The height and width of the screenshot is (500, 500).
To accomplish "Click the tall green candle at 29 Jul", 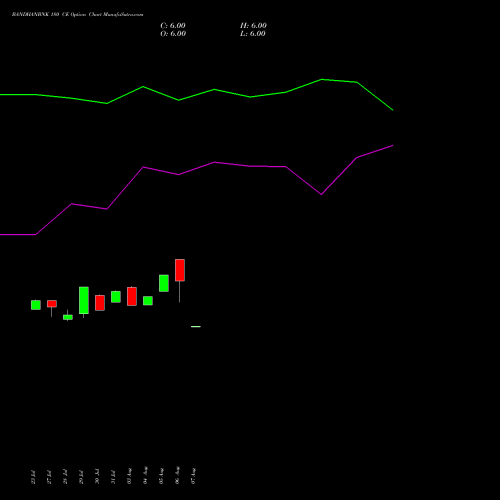I will [x=84, y=300].
